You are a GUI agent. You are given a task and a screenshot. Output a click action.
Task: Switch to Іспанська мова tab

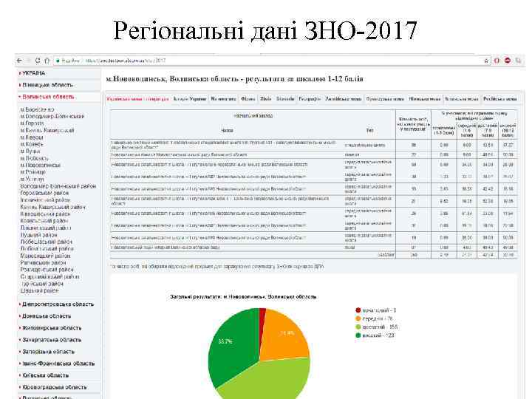(x=461, y=99)
